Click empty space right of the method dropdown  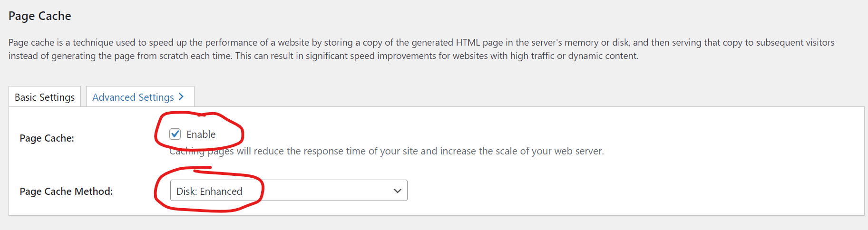coord(618,191)
